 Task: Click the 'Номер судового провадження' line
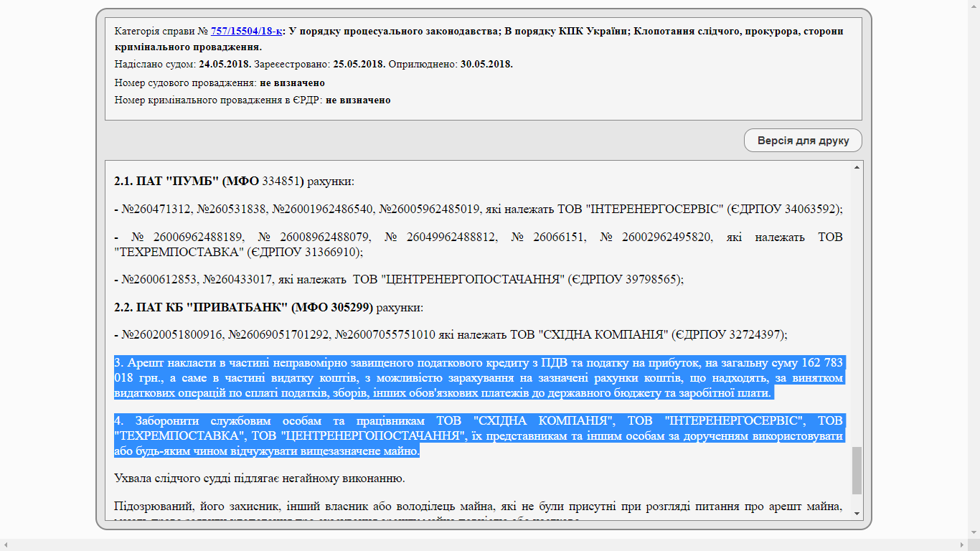[220, 83]
